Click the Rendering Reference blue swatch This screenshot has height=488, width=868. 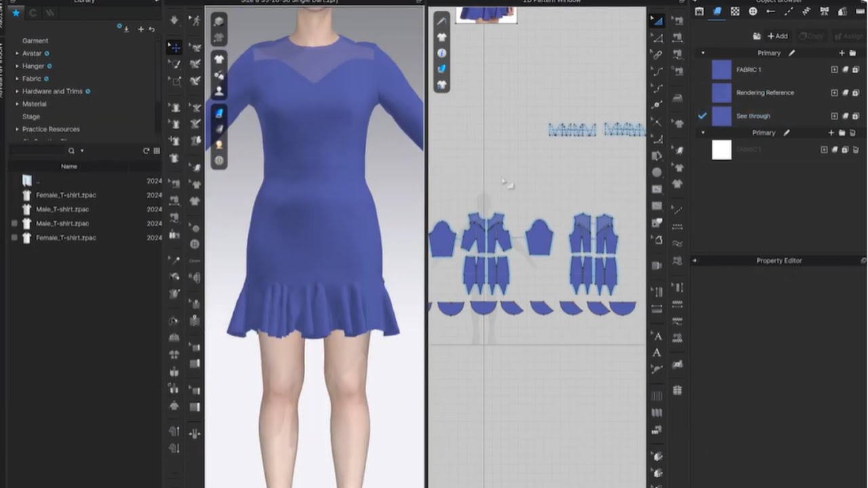pyautogui.click(x=722, y=93)
